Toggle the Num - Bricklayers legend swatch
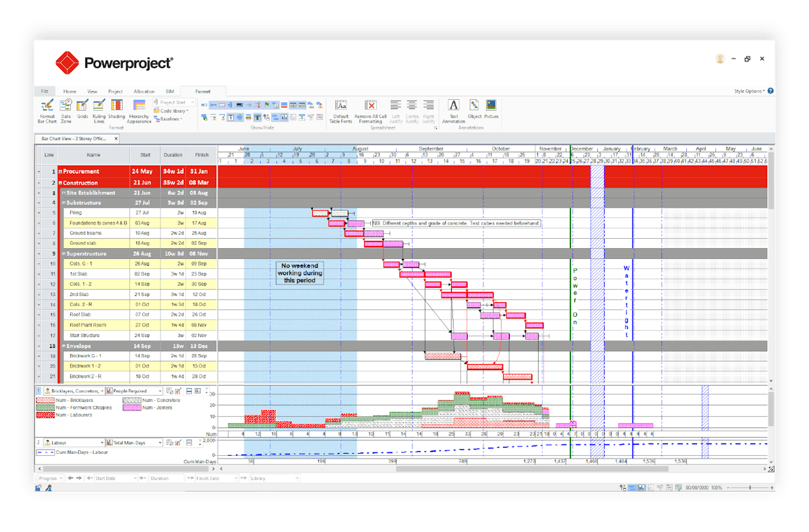The image size is (809, 532). (46, 401)
